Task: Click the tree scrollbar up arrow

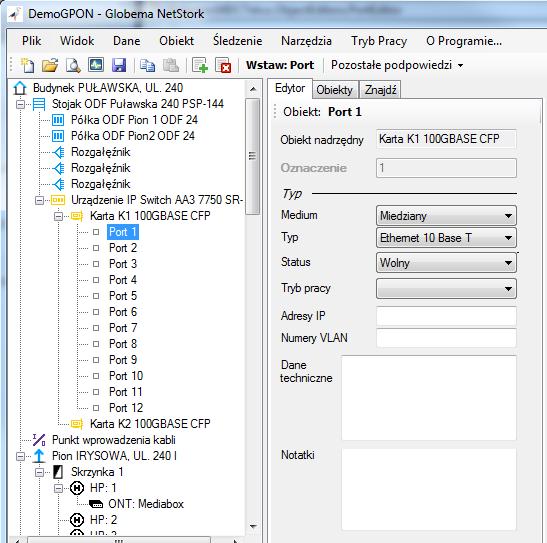Action: (x=253, y=89)
